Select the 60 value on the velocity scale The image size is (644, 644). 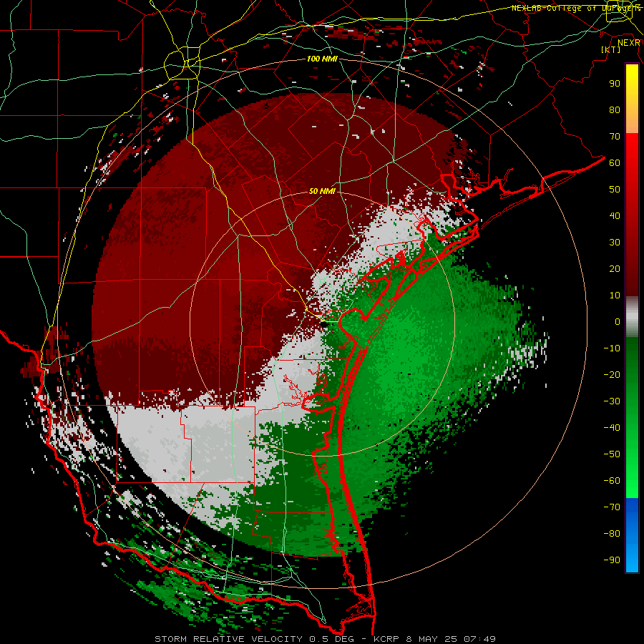[x=615, y=162]
